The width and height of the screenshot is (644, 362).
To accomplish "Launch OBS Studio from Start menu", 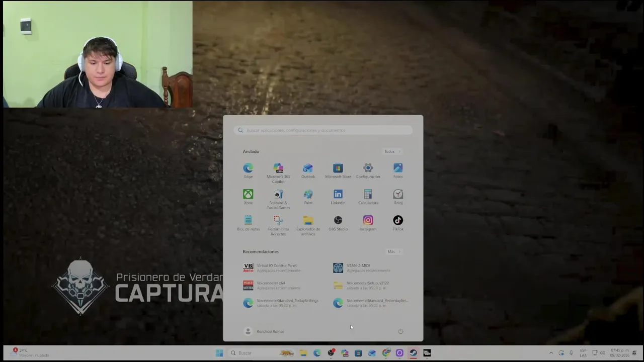I will [338, 223].
